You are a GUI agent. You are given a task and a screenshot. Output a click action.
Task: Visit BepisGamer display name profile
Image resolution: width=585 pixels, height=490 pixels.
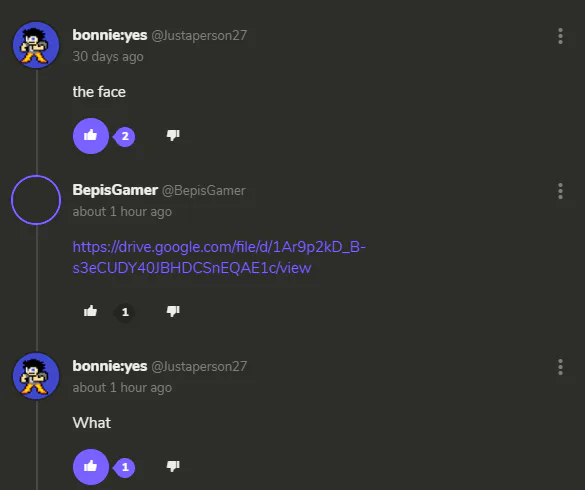(115, 190)
